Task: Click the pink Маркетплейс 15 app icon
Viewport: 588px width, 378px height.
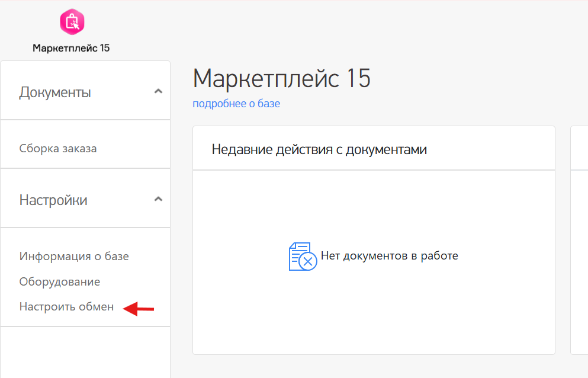Action: pyautogui.click(x=72, y=22)
